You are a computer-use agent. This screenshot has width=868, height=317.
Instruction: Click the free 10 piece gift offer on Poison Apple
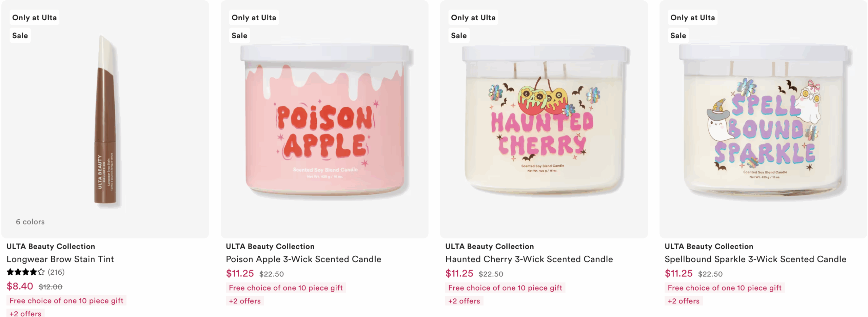pos(286,288)
